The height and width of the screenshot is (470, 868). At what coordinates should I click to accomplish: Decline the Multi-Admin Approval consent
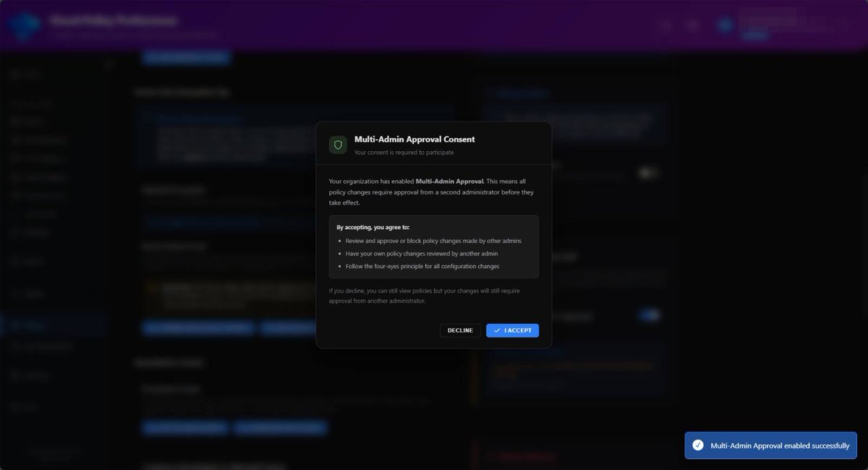tap(460, 330)
